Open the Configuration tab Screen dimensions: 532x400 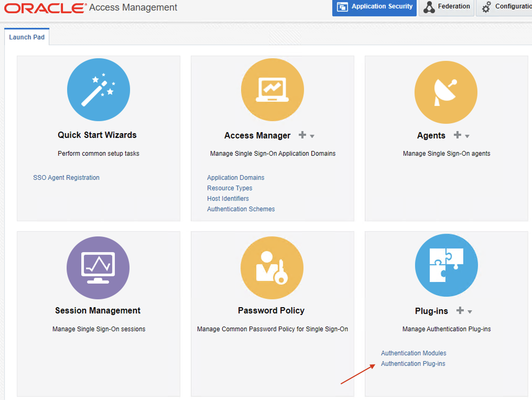click(506, 7)
